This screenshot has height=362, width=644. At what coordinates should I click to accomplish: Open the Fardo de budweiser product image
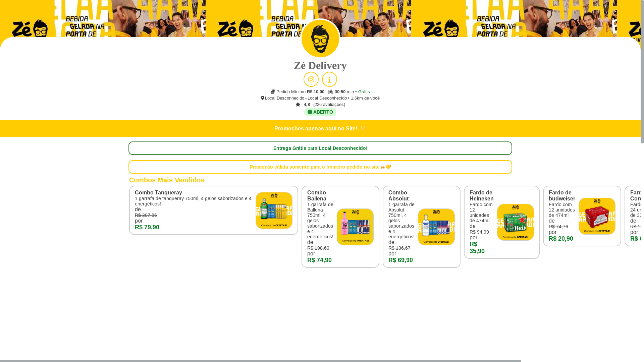coord(597,216)
